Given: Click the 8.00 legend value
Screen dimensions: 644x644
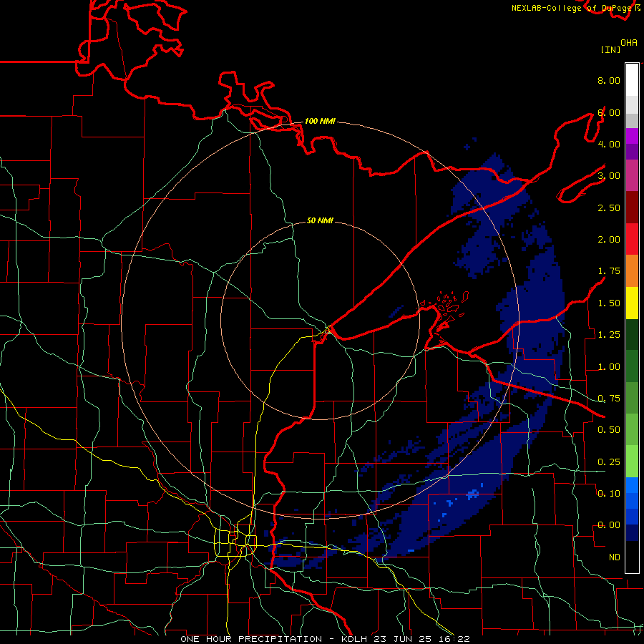Looking at the screenshot, I should coord(609,81).
